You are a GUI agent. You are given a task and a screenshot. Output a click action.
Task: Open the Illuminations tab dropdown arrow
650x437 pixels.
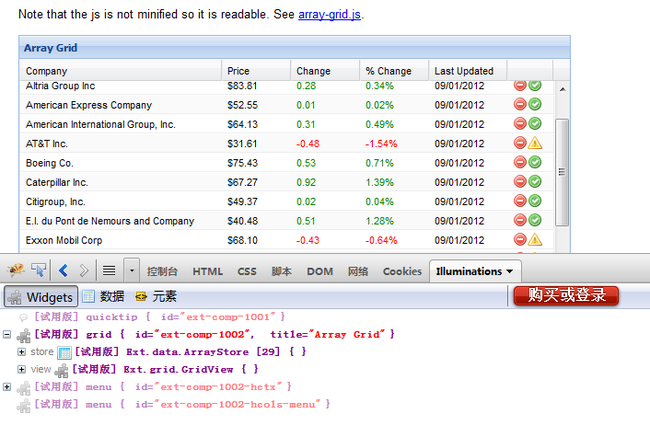(510, 272)
